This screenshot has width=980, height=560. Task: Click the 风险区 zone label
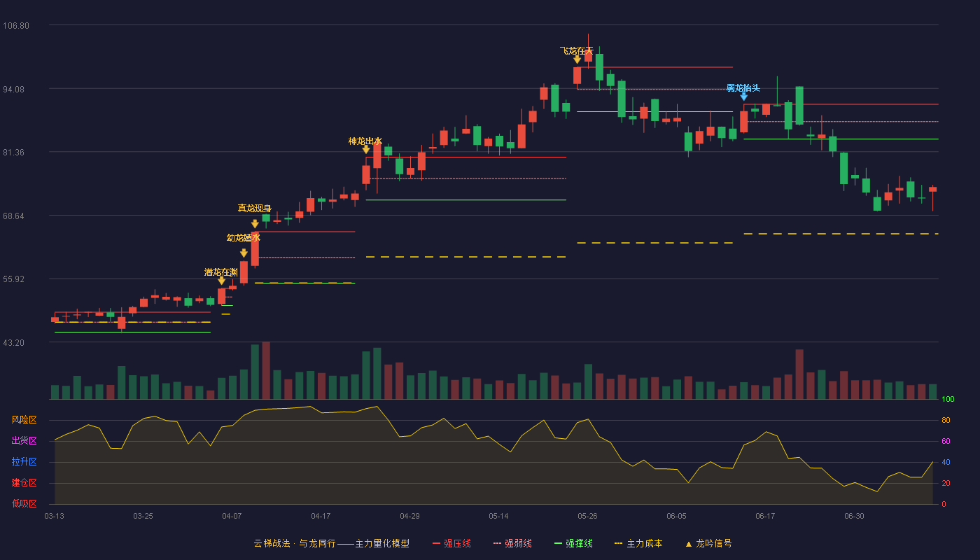pos(24,420)
